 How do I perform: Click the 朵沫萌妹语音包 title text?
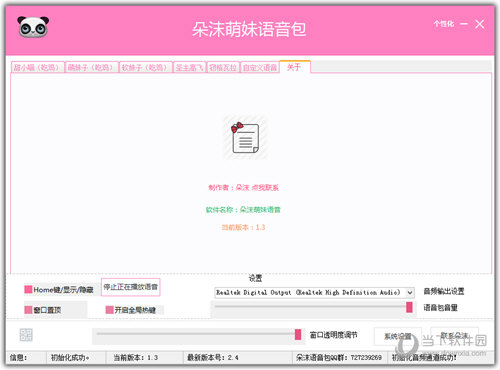249,29
